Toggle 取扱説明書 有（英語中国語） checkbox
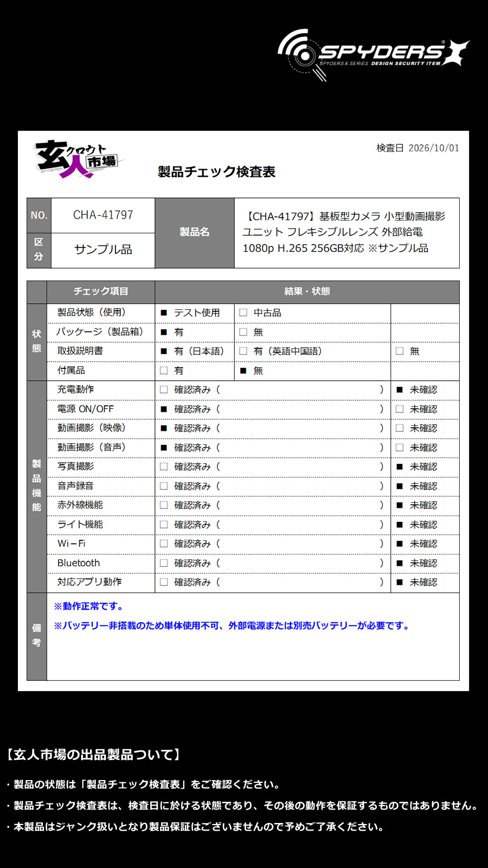The image size is (488, 868). (x=243, y=352)
